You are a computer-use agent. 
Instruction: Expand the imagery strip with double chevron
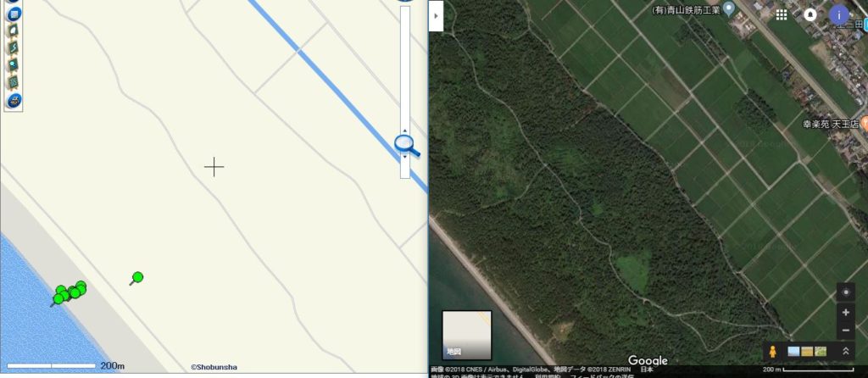[x=846, y=351]
